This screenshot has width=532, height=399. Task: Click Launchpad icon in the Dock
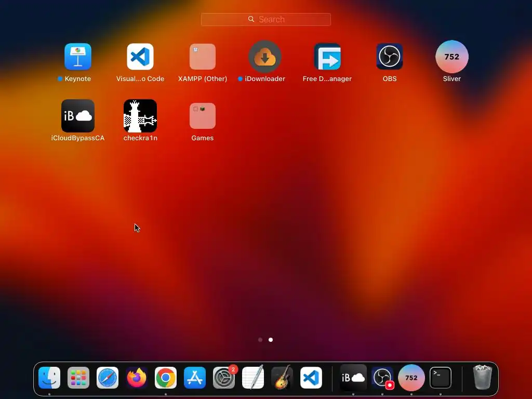78,377
